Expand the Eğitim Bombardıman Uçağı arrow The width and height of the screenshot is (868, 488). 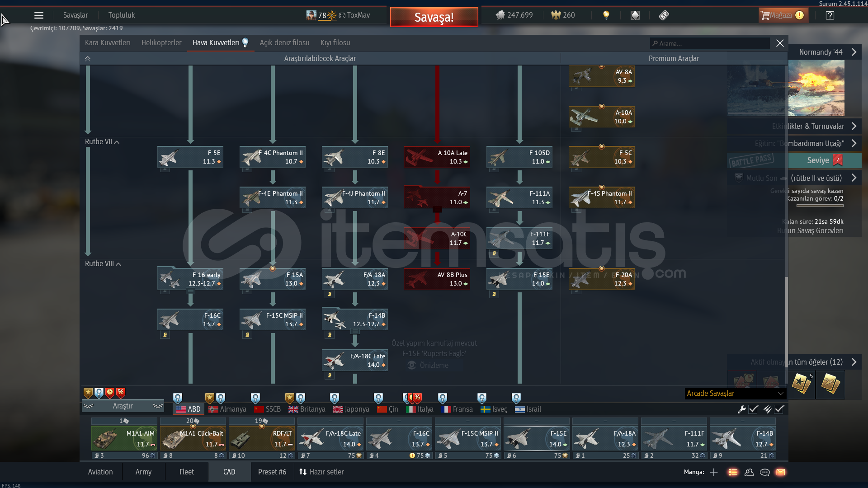[x=854, y=143]
